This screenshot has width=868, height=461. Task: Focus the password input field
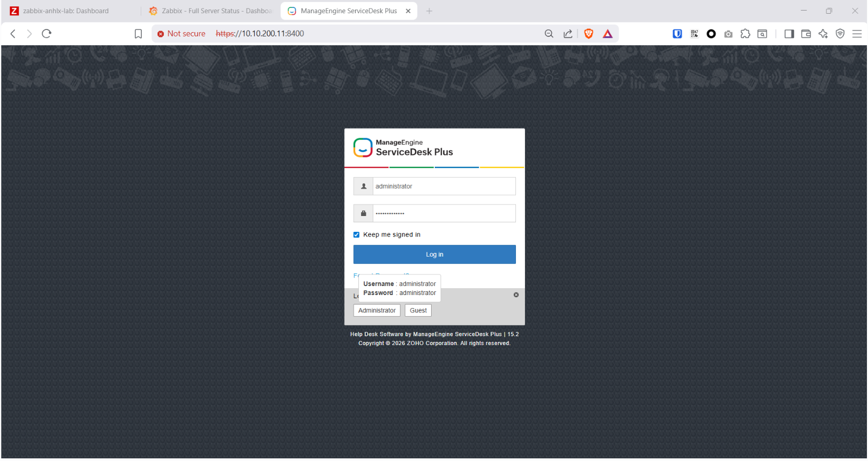(444, 213)
